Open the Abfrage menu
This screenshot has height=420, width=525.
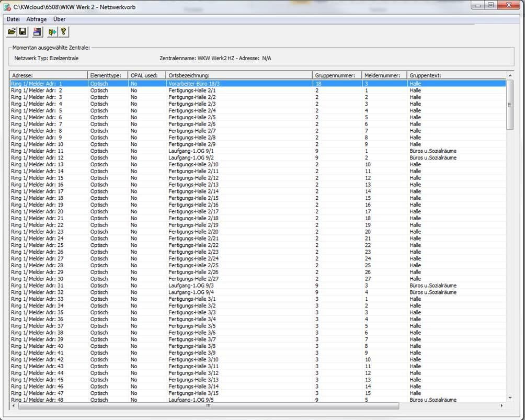pos(37,19)
